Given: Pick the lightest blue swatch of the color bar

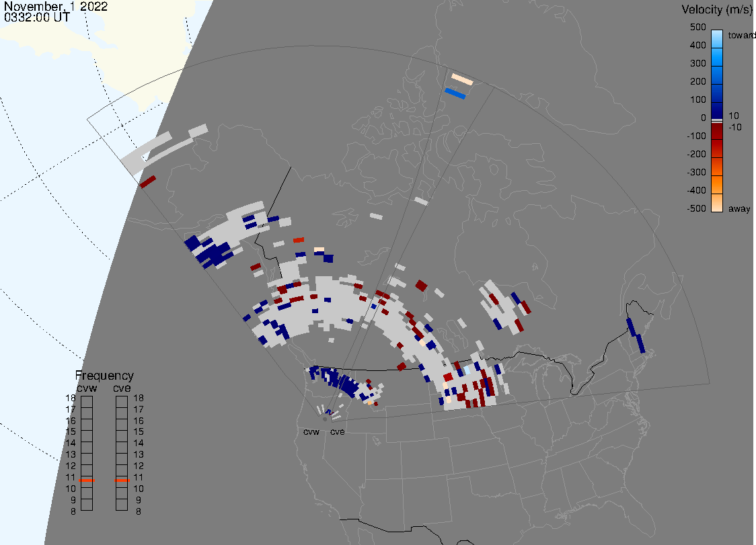Looking at the screenshot, I should tap(717, 39).
